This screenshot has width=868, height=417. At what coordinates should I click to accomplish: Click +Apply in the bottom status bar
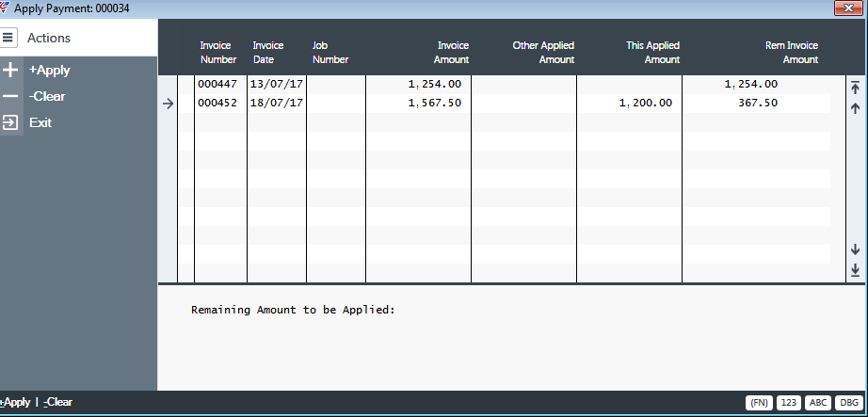click(x=15, y=402)
